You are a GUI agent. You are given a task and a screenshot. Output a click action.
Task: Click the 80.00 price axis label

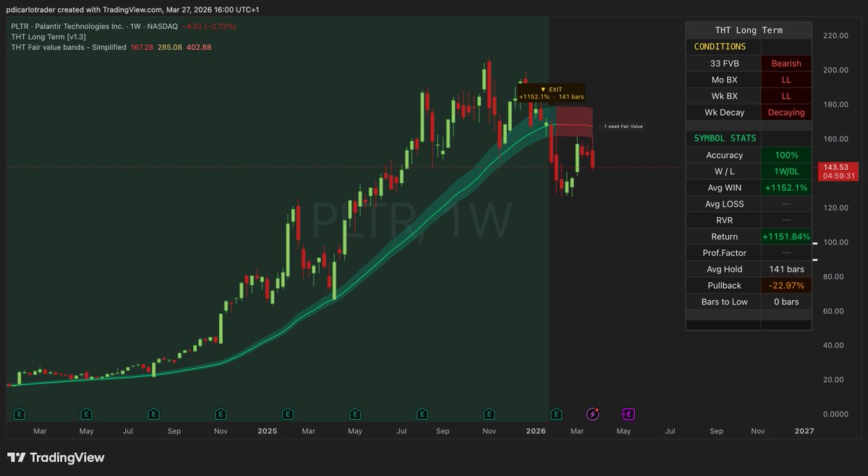(833, 276)
